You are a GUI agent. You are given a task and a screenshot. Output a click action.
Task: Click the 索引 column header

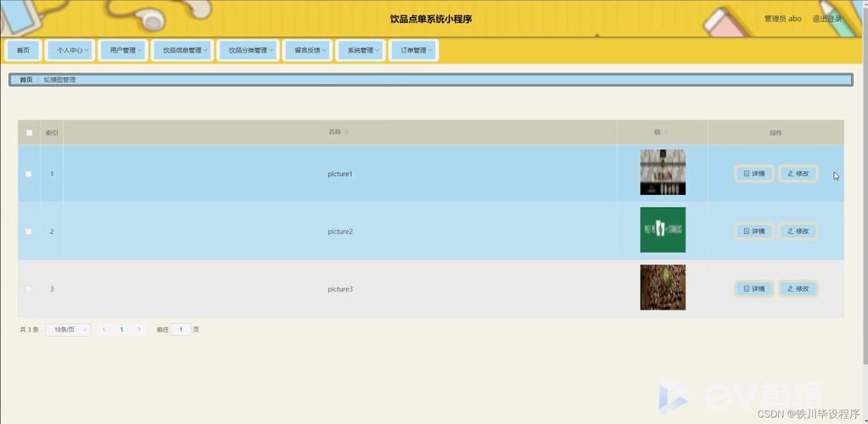pos(52,133)
